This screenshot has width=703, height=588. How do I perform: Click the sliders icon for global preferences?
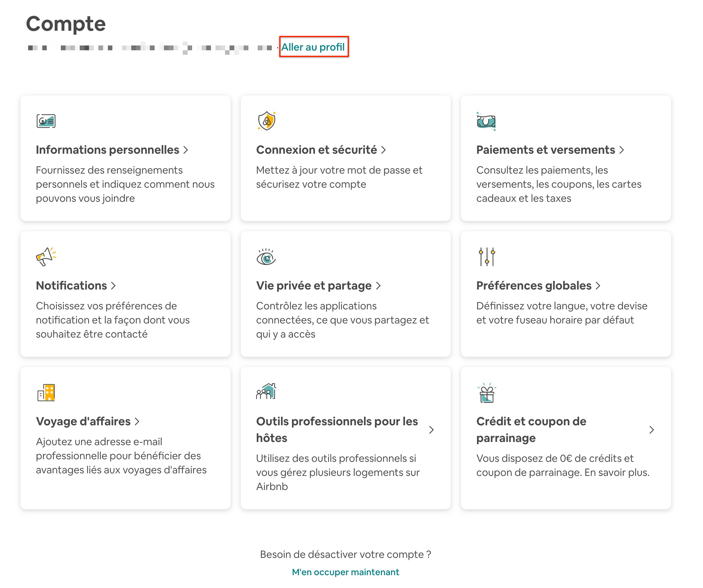487,257
